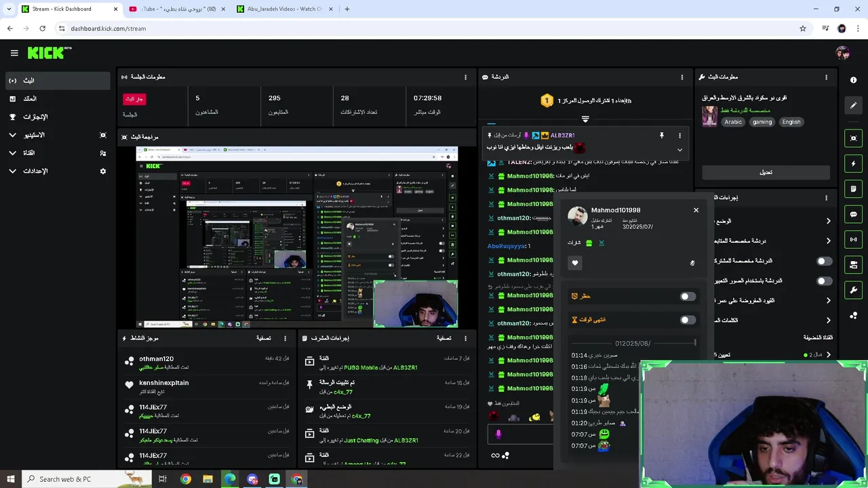Image resolution: width=868 pixels, height=488 pixels.
Task: Open moderator actions three-dot menu
Action: (x=465, y=338)
